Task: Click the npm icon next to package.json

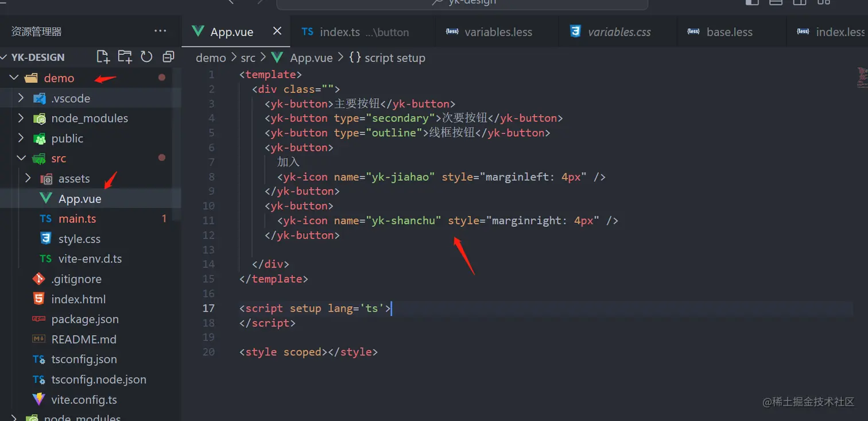Action: (x=39, y=319)
